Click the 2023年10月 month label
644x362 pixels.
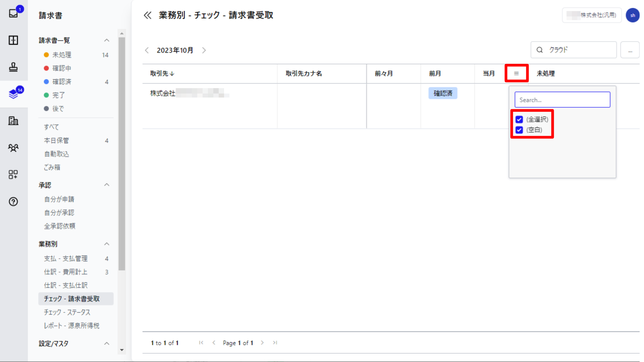tap(175, 50)
